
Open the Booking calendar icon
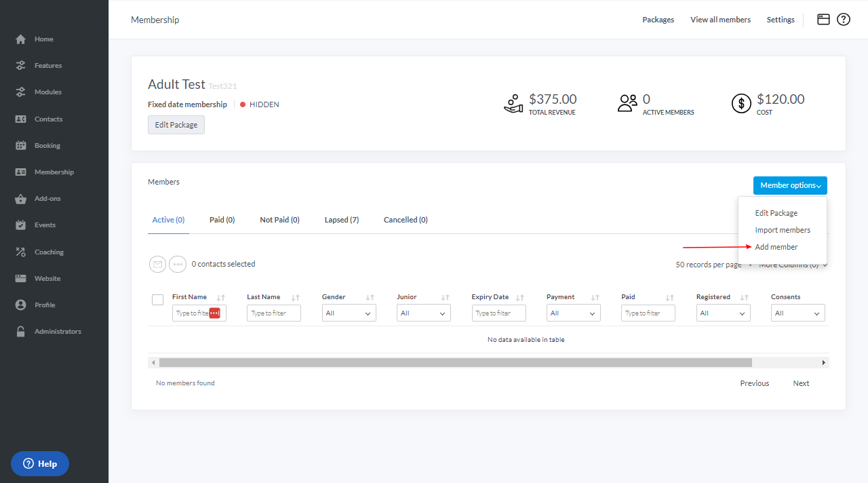[21, 146]
